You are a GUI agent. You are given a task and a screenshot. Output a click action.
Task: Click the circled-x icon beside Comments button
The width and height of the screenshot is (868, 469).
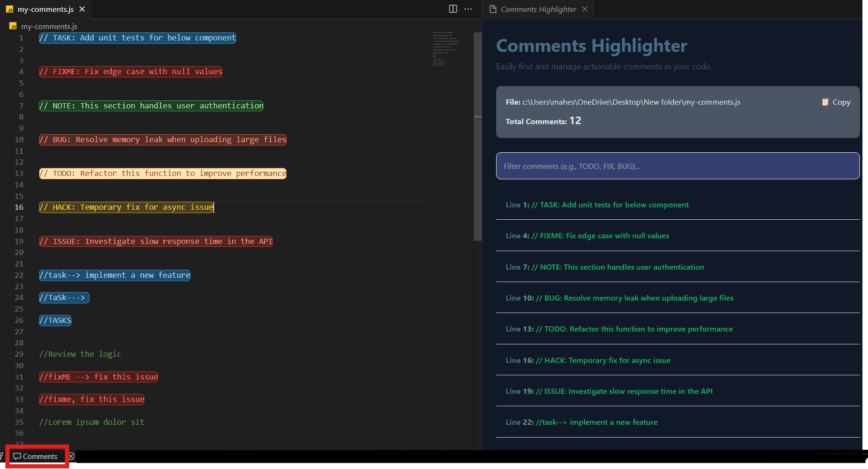(72, 456)
